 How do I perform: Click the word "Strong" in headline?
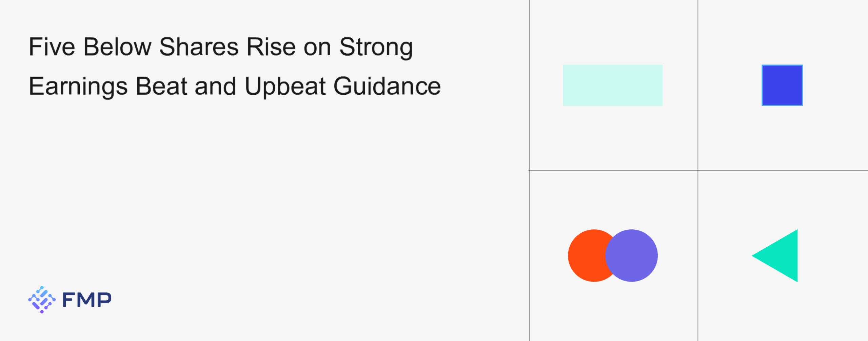click(x=376, y=47)
